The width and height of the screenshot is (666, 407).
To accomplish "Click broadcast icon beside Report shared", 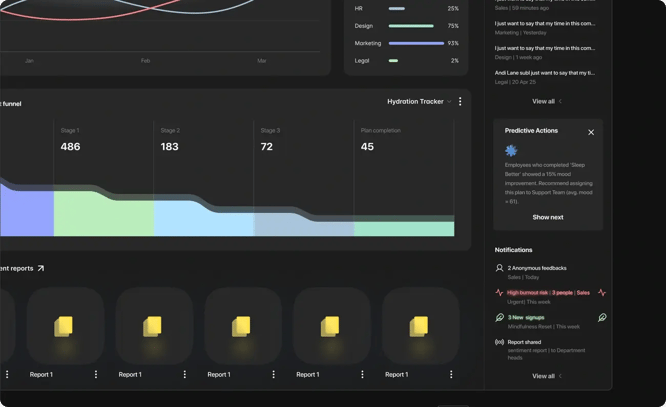I will [x=500, y=342].
